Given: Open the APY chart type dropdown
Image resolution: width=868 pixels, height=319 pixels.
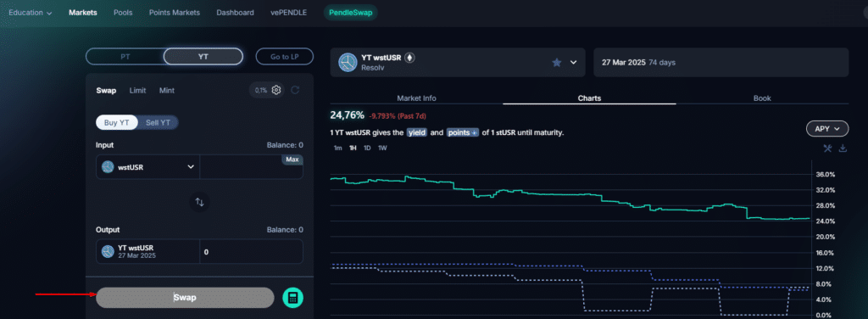Looking at the screenshot, I should [827, 128].
